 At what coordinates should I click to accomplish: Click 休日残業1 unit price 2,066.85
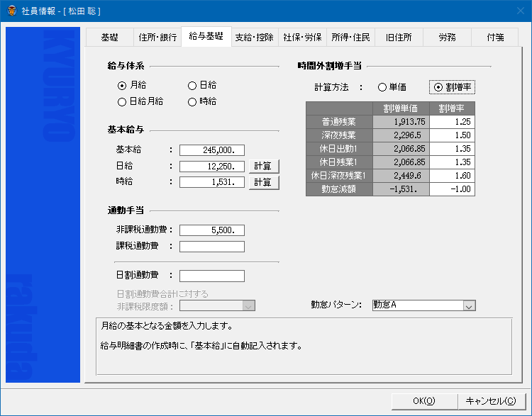[x=401, y=162]
